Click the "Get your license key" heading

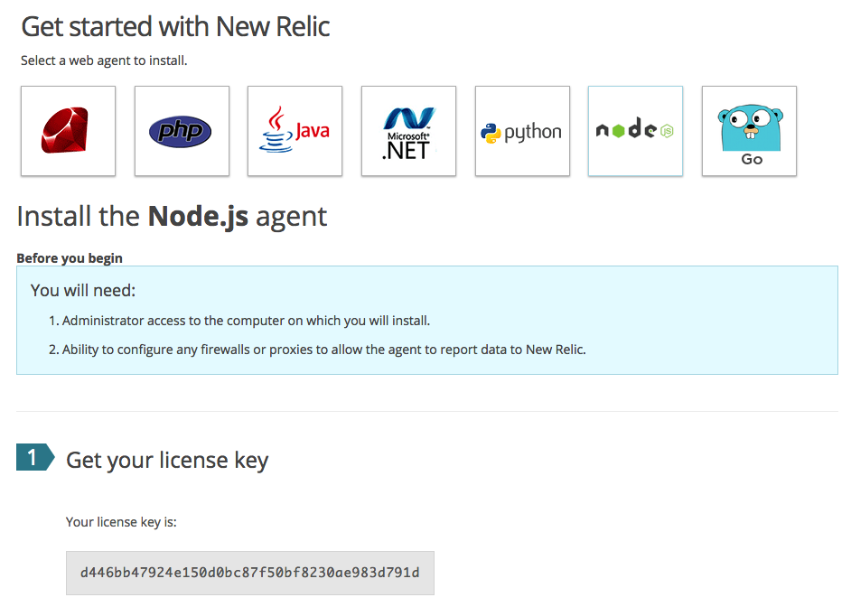[x=167, y=460]
